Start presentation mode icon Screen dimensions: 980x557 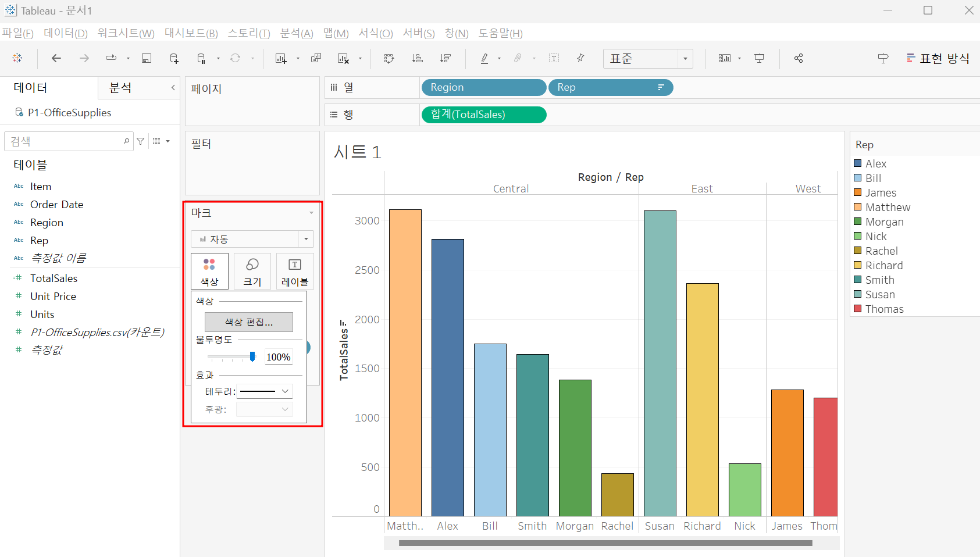tap(759, 58)
